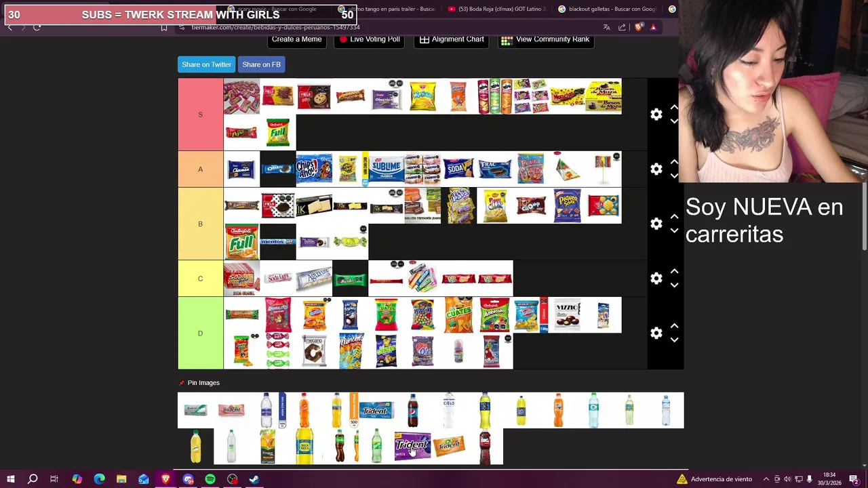
Task: Pick the Inca Kola bottle image
Action: click(x=304, y=446)
